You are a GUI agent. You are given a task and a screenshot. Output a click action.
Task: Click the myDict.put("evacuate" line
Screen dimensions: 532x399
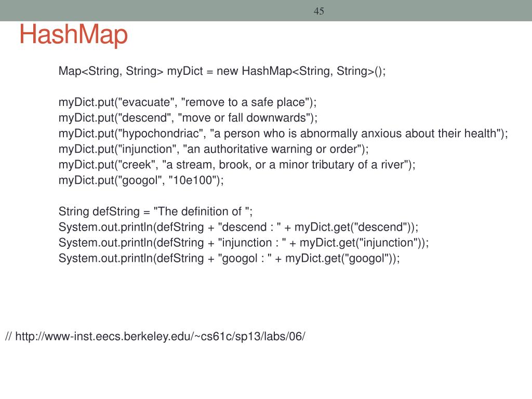pyautogui.click(x=188, y=102)
